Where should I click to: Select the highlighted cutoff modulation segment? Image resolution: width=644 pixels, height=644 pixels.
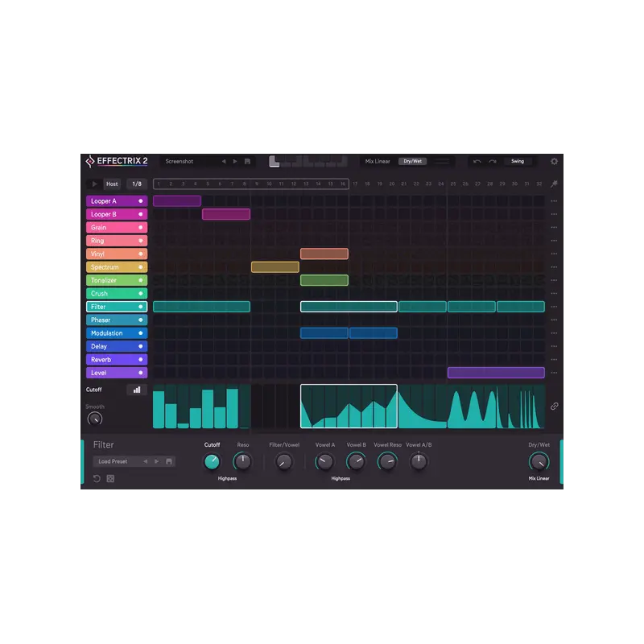[x=349, y=407]
